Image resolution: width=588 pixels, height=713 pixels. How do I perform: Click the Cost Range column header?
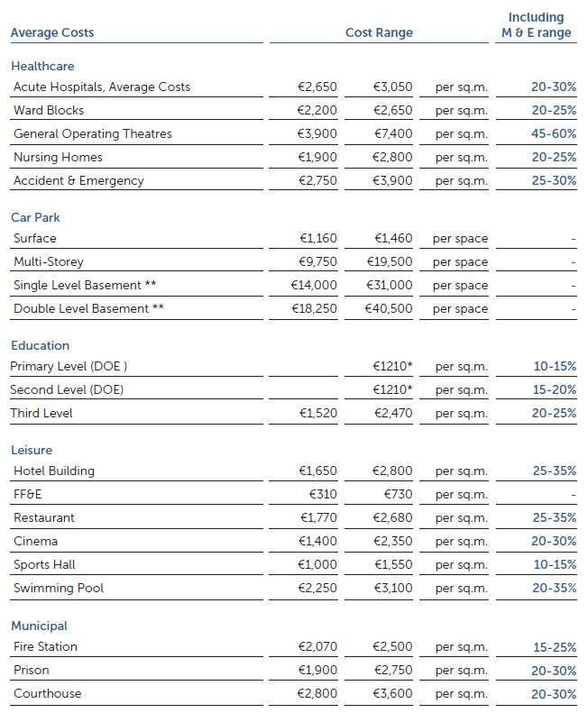(379, 33)
